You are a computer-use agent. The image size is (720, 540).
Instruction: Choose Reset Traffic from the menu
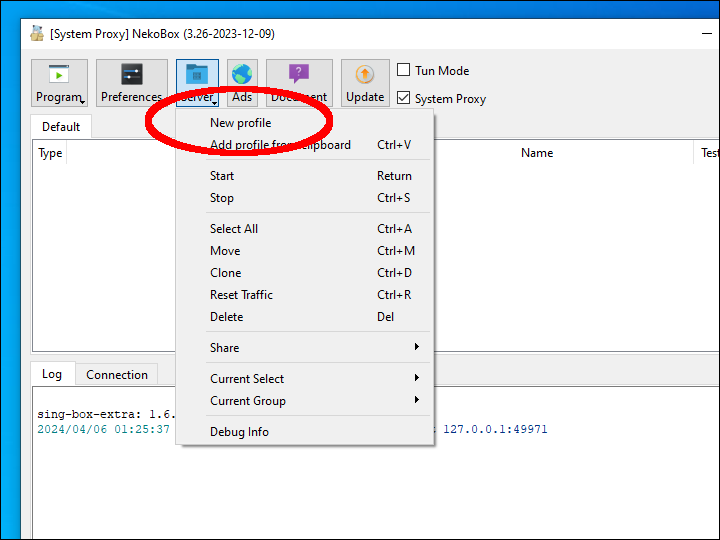241,295
